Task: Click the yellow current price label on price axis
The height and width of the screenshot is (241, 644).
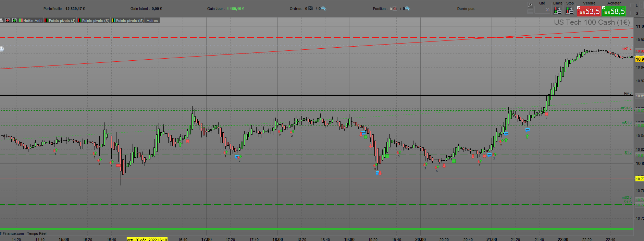Action: pos(640,59)
